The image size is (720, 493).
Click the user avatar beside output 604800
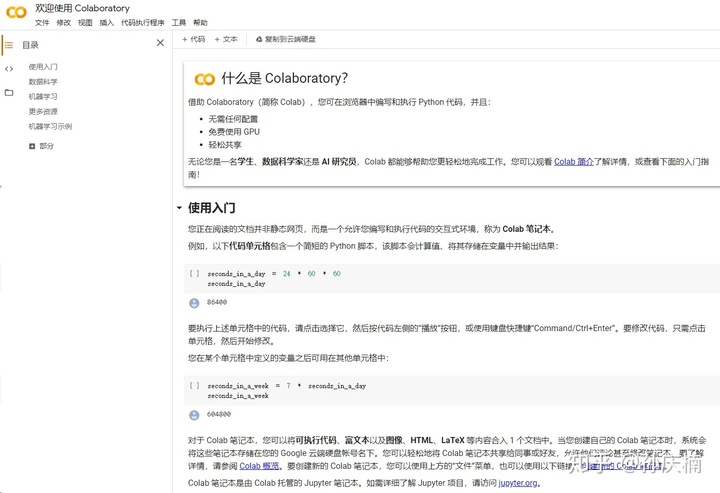(194, 415)
